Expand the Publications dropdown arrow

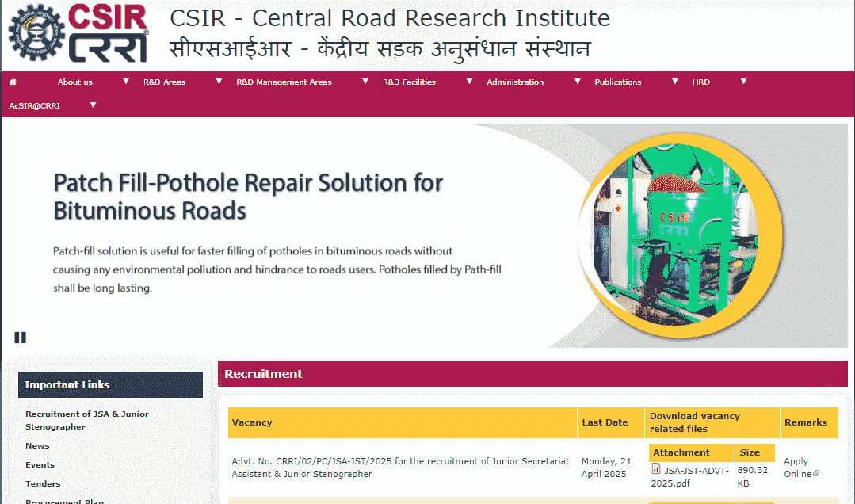pyautogui.click(x=675, y=82)
